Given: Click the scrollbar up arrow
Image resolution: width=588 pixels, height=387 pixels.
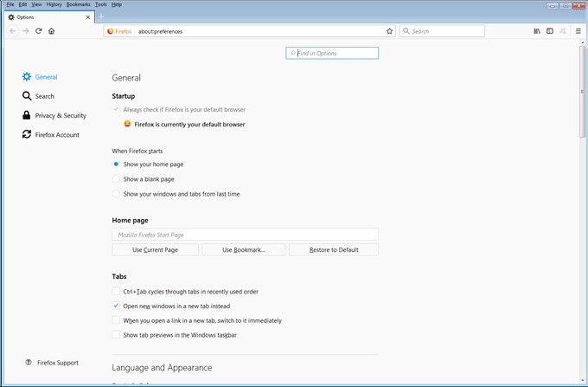Looking at the screenshot, I should [582, 42].
